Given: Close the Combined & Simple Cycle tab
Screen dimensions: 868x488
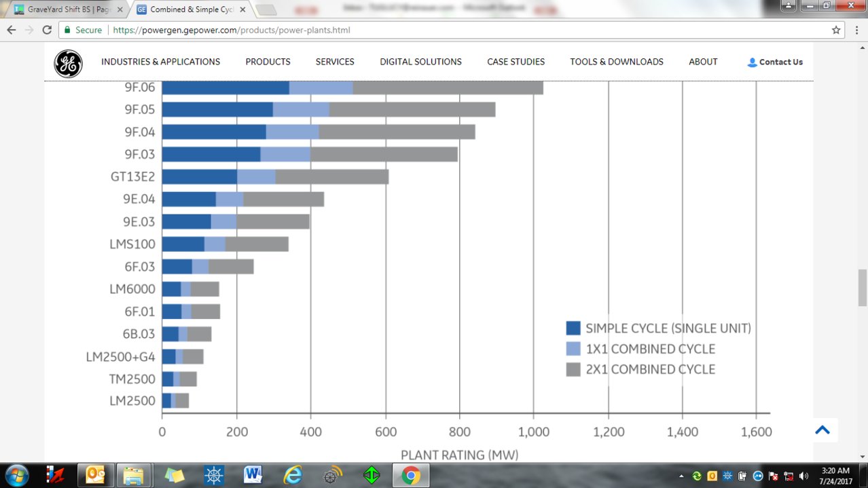Looking at the screenshot, I should pyautogui.click(x=242, y=10).
